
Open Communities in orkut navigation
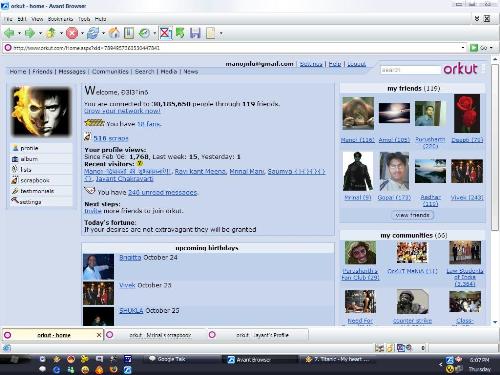[x=110, y=72]
